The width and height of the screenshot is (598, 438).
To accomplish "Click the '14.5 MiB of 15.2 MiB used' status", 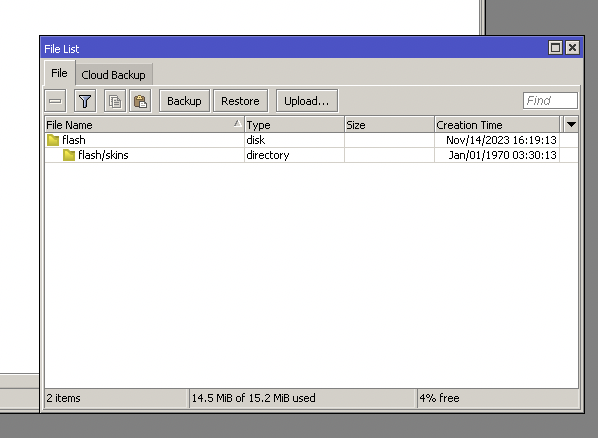I will [253, 398].
